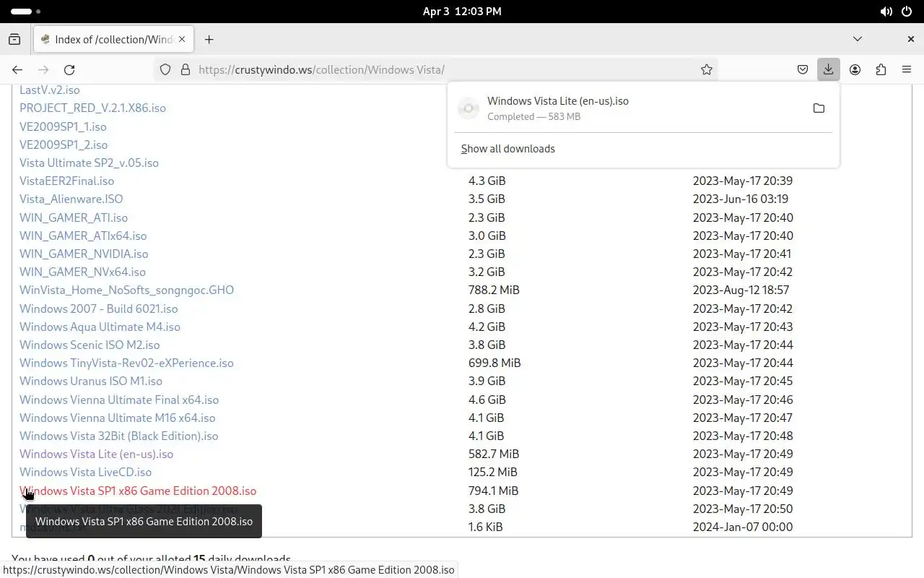This screenshot has width=924, height=578.
Task: Download WIN_GAMER_ATIx64.iso
Action: click(x=83, y=236)
